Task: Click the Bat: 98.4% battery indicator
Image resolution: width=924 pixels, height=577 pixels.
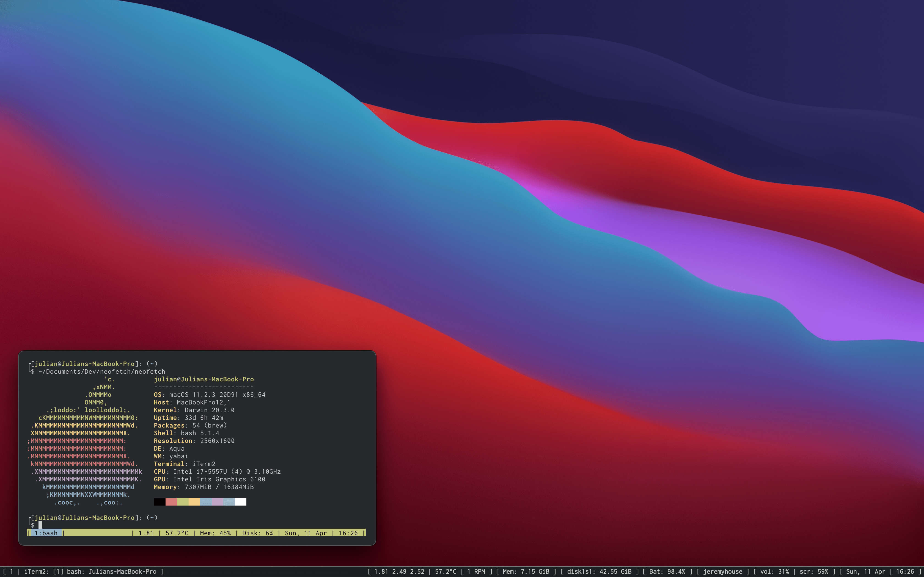Action: [667, 571]
